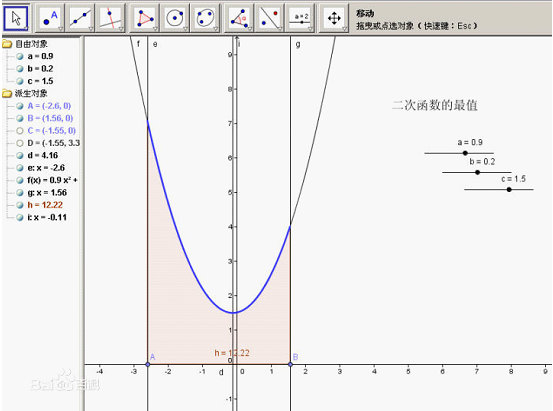Open the Slider tool's dropdown arrow
Screen dimensions: 553x411
click(x=310, y=29)
